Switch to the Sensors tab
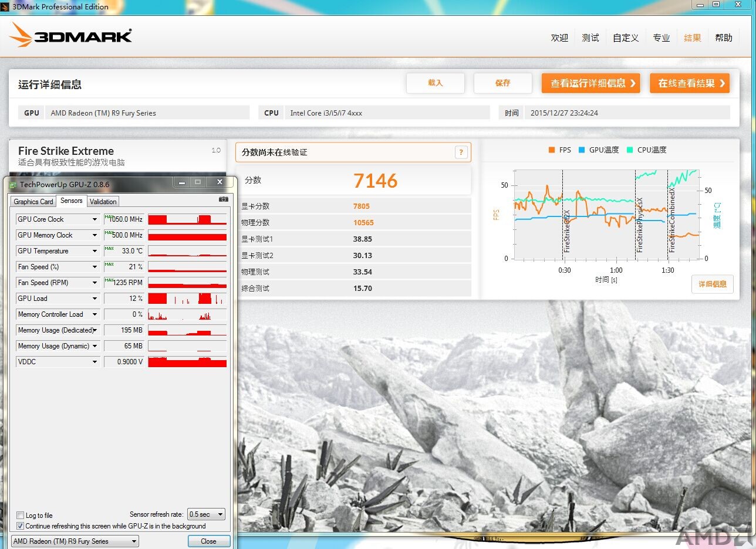This screenshot has width=756, height=549. pos(72,201)
